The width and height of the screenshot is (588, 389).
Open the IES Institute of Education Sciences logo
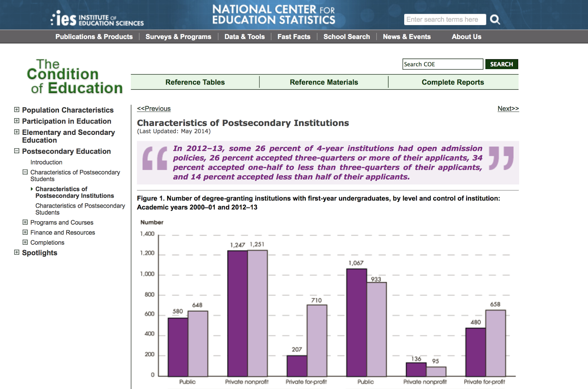pyautogui.click(x=97, y=19)
